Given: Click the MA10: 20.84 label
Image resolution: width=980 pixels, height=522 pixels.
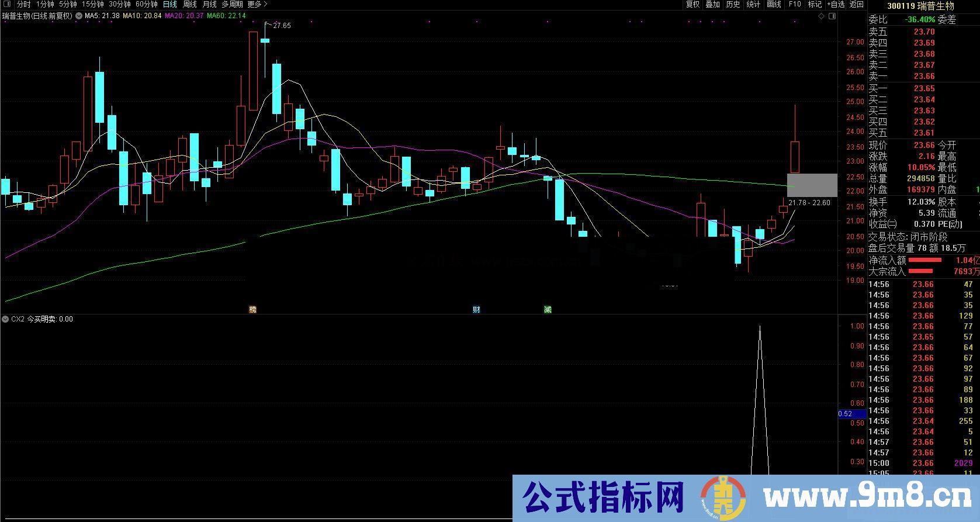Looking at the screenshot, I should click(x=142, y=16).
